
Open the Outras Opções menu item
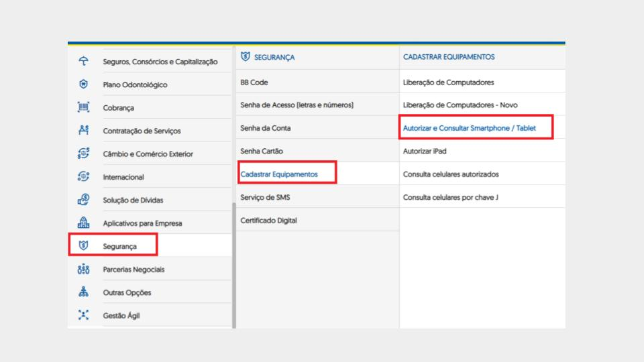coord(150,292)
